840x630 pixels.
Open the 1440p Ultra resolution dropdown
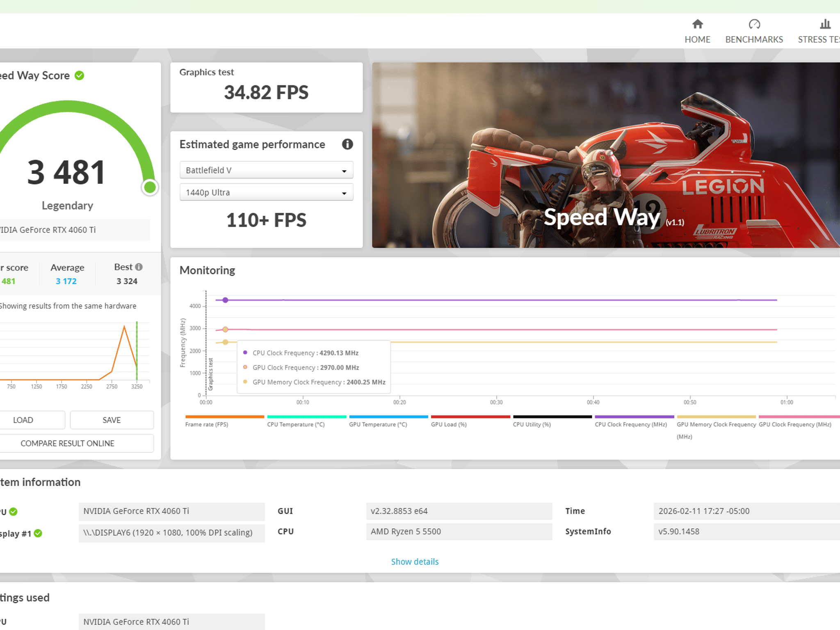[x=266, y=192]
